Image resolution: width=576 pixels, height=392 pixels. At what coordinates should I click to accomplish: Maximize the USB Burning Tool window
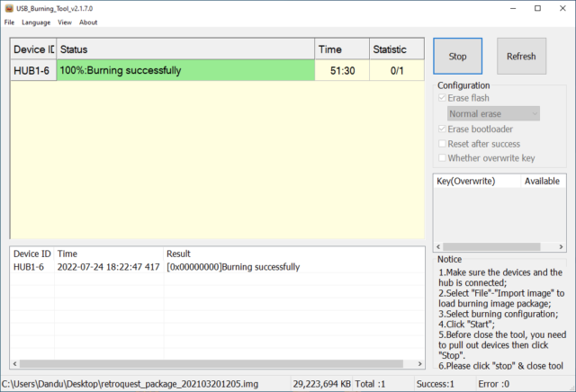pos(538,8)
